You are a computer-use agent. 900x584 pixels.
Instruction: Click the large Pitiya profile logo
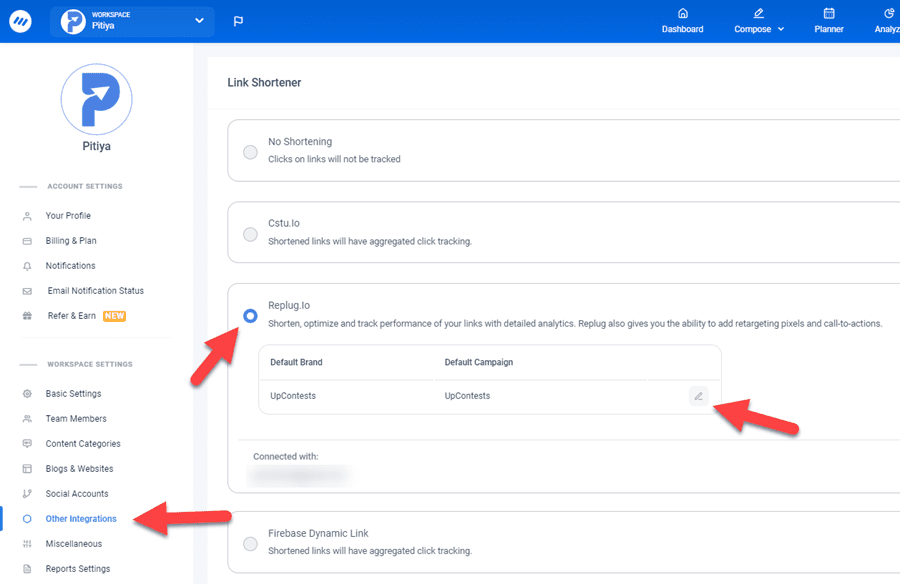coord(96,99)
